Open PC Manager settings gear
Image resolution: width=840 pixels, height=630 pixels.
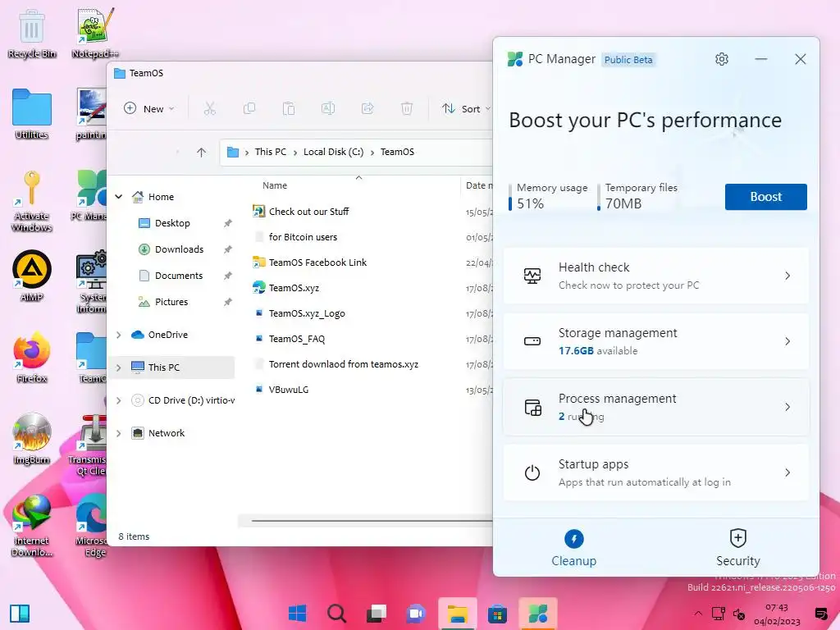(x=722, y=59)
